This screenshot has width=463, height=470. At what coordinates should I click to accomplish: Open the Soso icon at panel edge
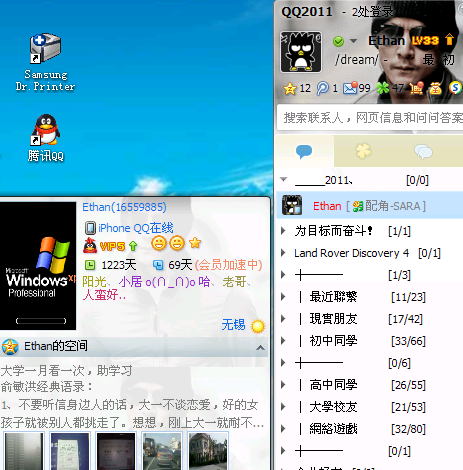coord(455,88)
